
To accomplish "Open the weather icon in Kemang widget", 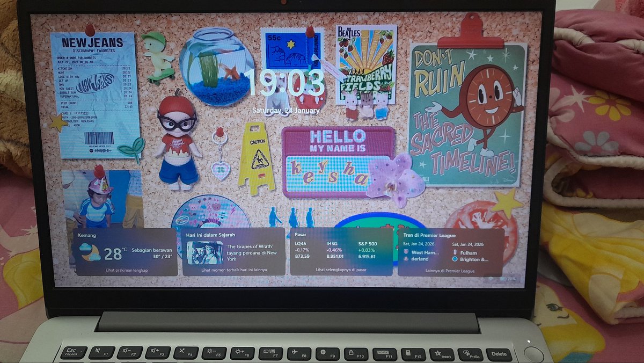I will click(90, 252).
